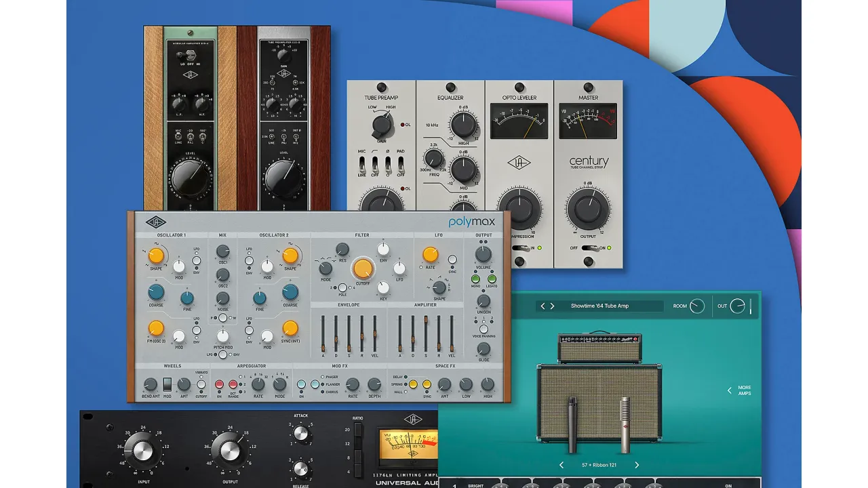Viewport: 868px width, 488px height.
Task: Go to previous amp preset arrow
Action: click(542, 306)
